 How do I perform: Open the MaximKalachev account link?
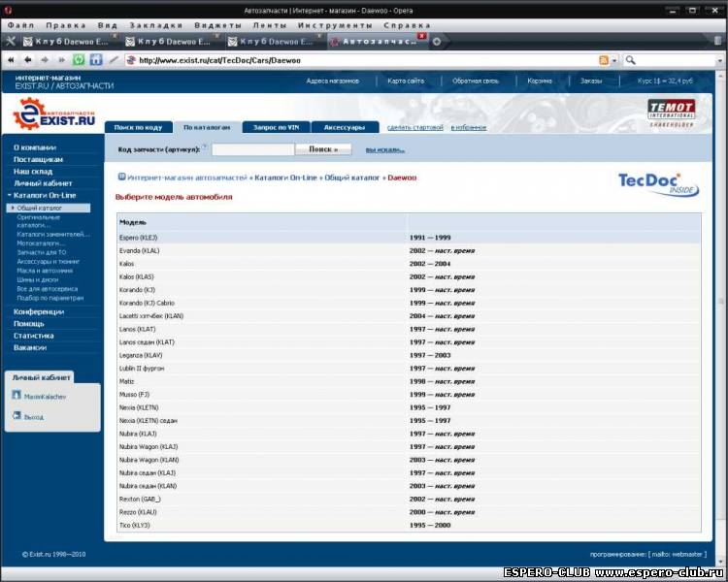(45, 397)
